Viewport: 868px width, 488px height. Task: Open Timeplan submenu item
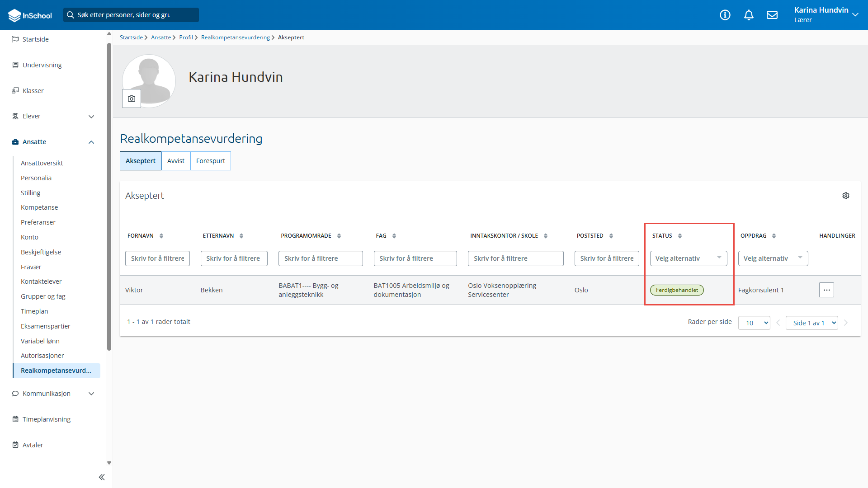34,311
